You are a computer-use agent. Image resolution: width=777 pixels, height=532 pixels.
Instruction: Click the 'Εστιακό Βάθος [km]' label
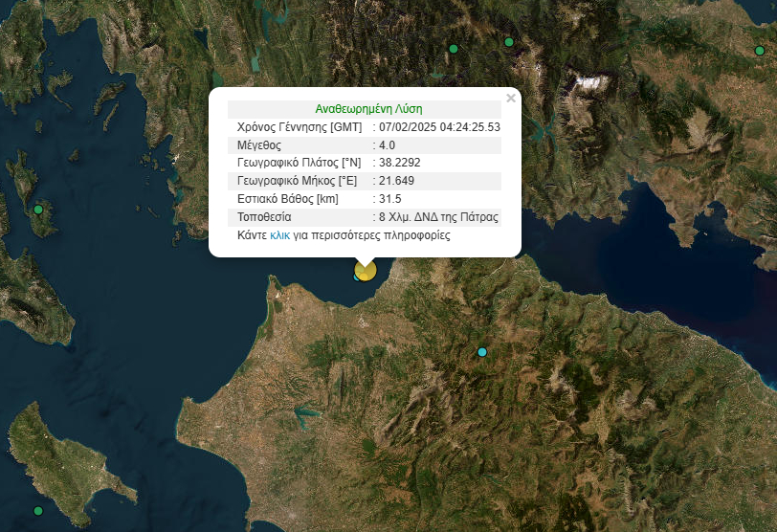[x=287, y=199]
